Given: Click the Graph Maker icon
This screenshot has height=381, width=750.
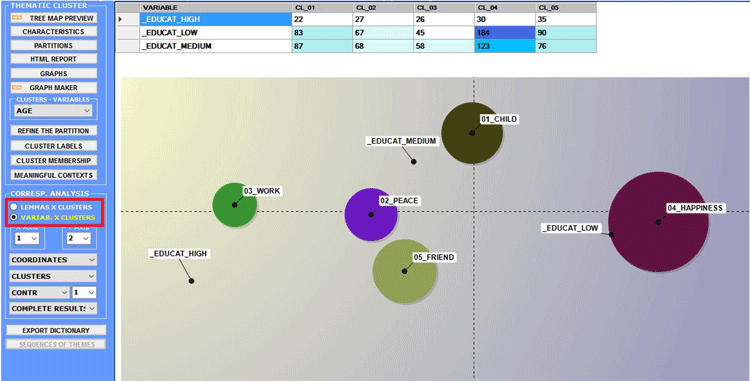Looking at the screenshot, I should 17,88.
